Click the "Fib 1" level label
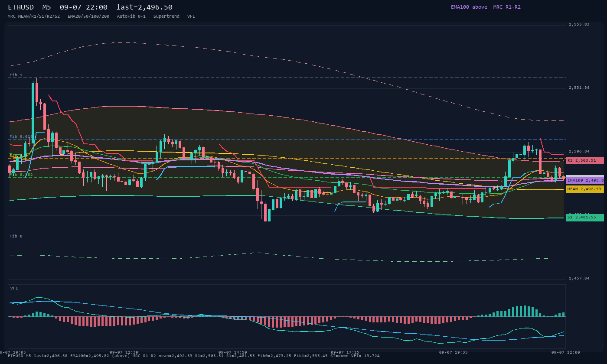 coord(16,75)
